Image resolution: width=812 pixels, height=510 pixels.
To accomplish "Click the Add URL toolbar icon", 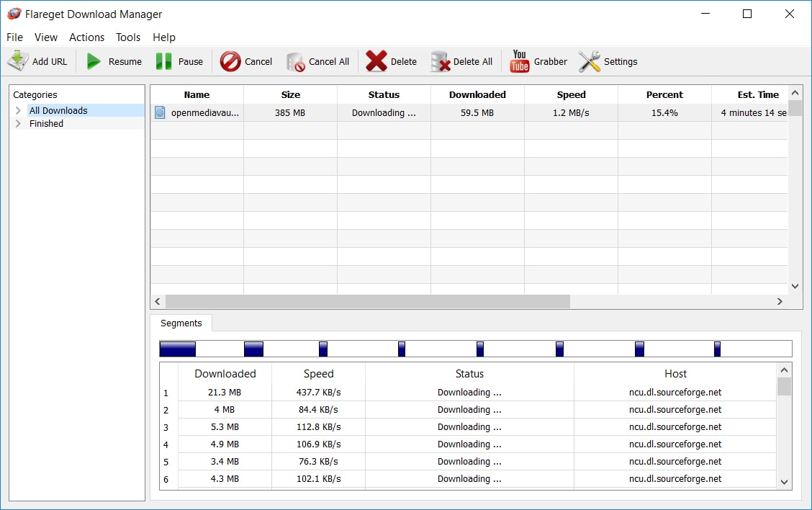I will (19, 61).
